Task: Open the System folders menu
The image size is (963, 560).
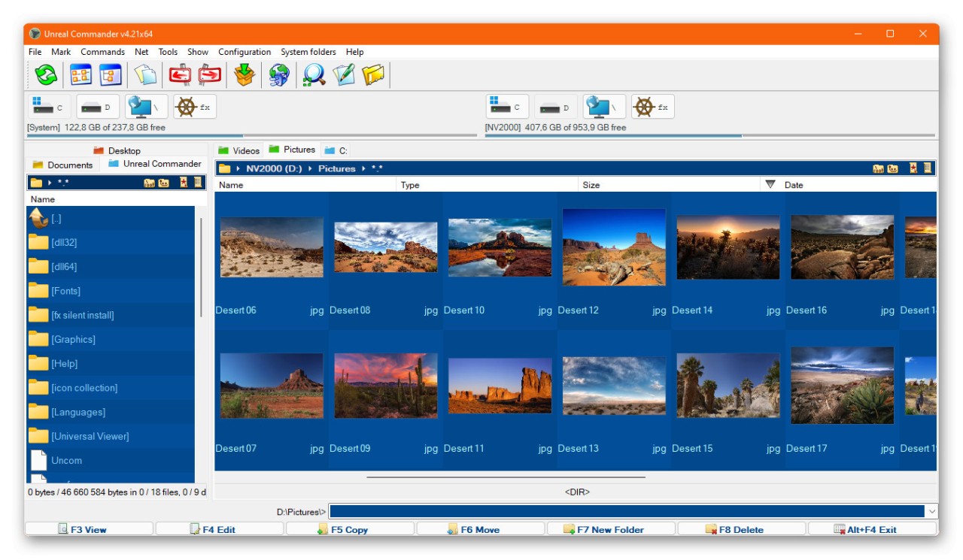Action: [x=308, y=52]
